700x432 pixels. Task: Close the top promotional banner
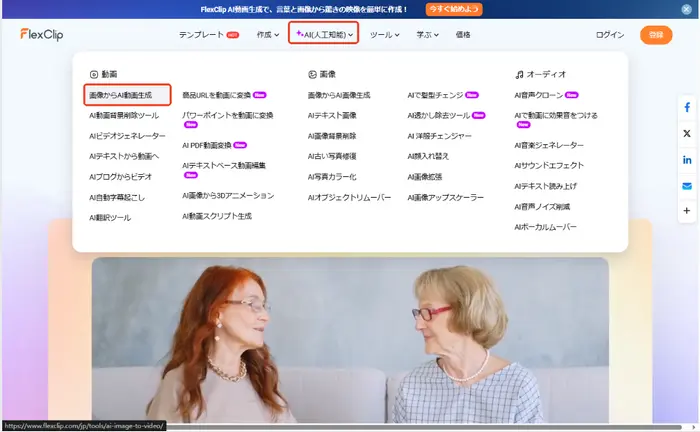[x=686, y=9]
